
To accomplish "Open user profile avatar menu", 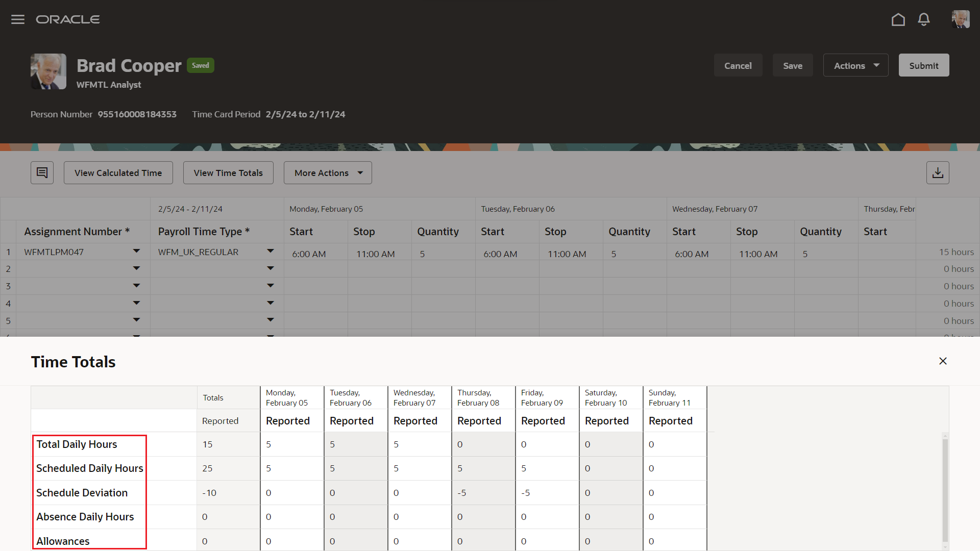I will click(x=961, y=19).
